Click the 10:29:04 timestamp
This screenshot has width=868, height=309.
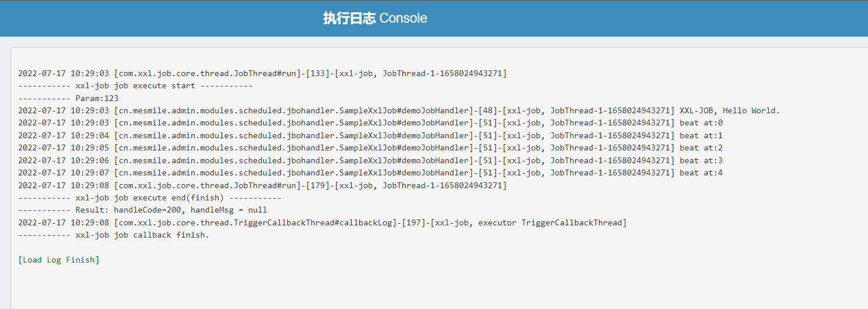pyautogui.click(x=90, y=135)
